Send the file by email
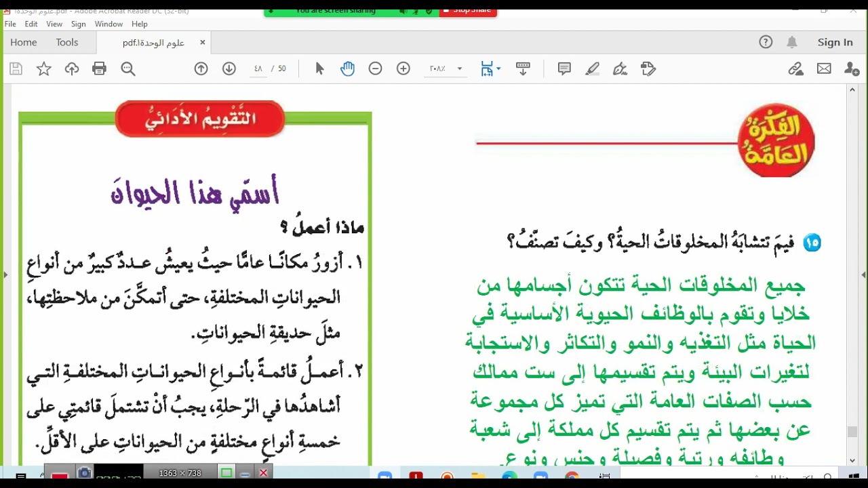The image size is (868, 488). pos(824,68)
